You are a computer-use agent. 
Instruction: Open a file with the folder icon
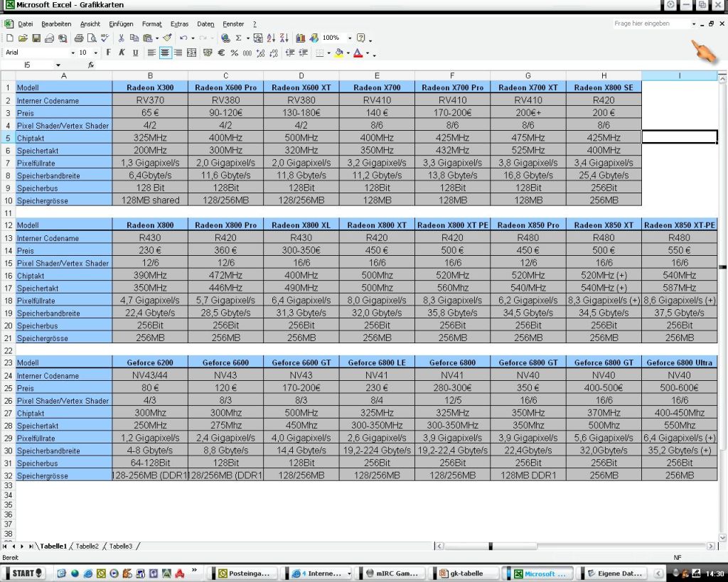(x=23, y=38)
